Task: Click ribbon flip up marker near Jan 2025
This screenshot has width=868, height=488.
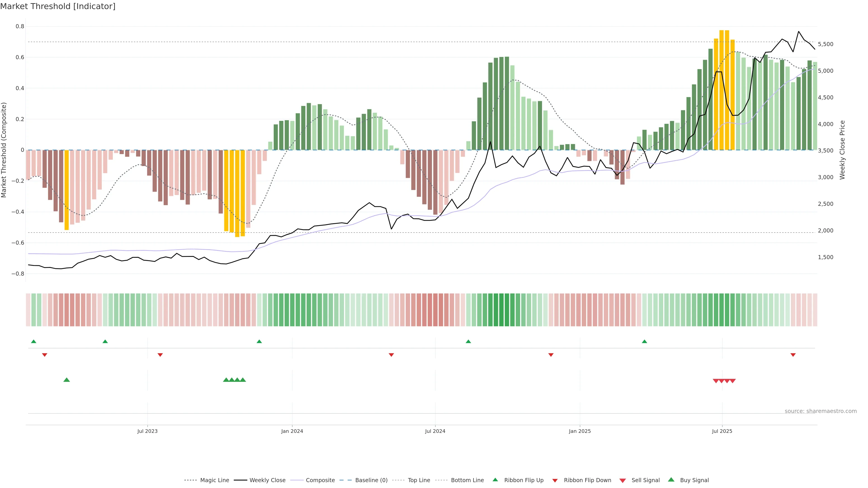Action: (x=644, y=342)
